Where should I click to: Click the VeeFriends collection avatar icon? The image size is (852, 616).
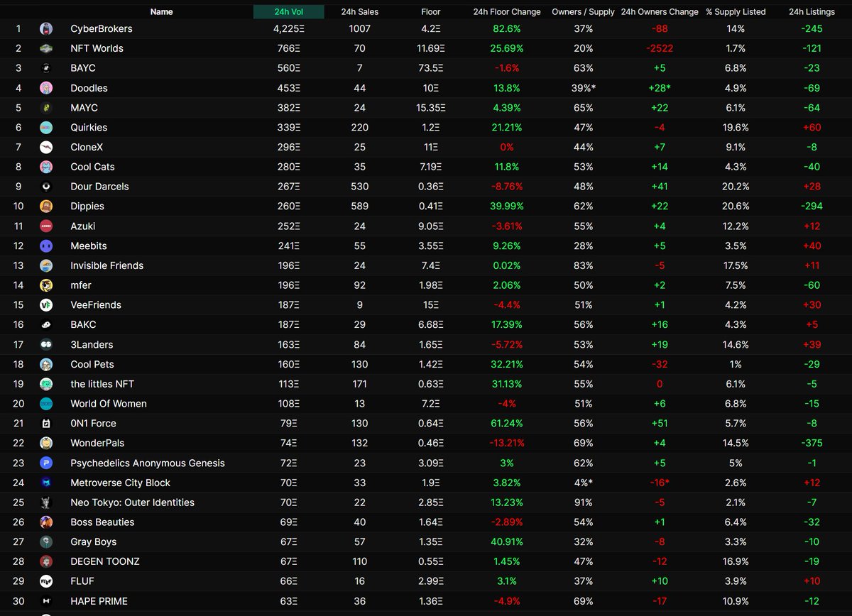(x=46, y=305)
